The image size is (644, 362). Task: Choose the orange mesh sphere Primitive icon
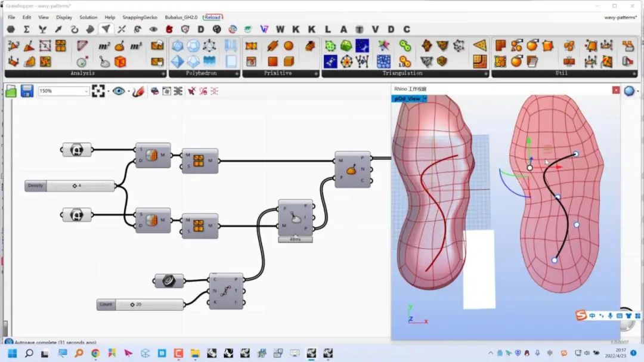tap(289, 45)
